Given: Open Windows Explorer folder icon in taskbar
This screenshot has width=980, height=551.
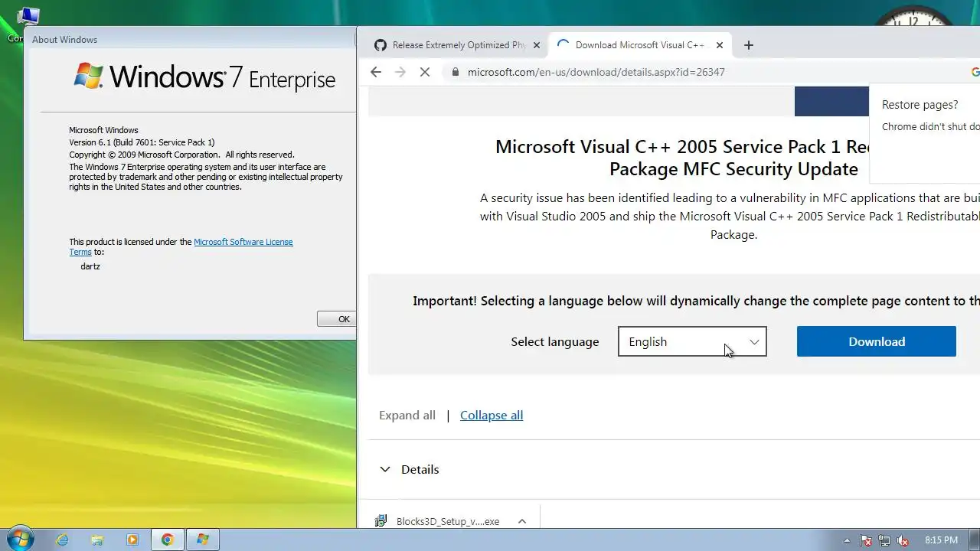Looking at the screenshot, I should click(x=97, y=540).
